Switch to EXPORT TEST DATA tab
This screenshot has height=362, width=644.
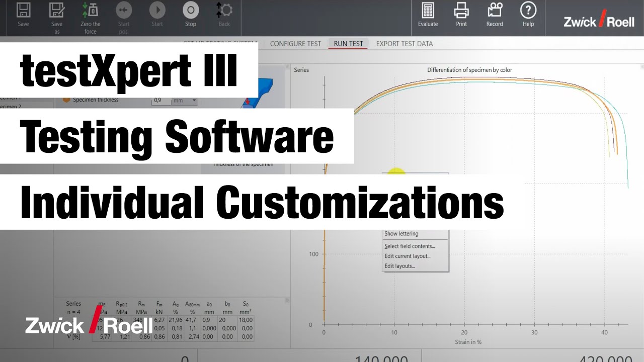(405, 44)
